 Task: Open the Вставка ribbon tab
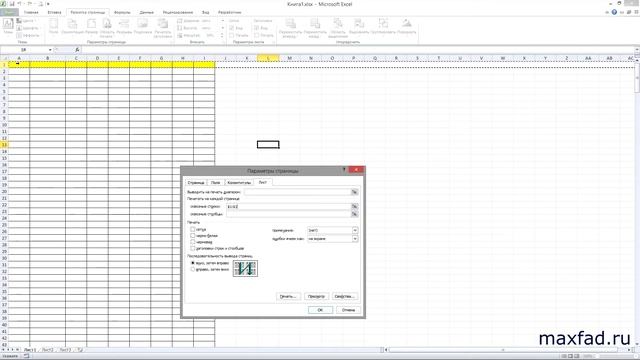[54, 12]
